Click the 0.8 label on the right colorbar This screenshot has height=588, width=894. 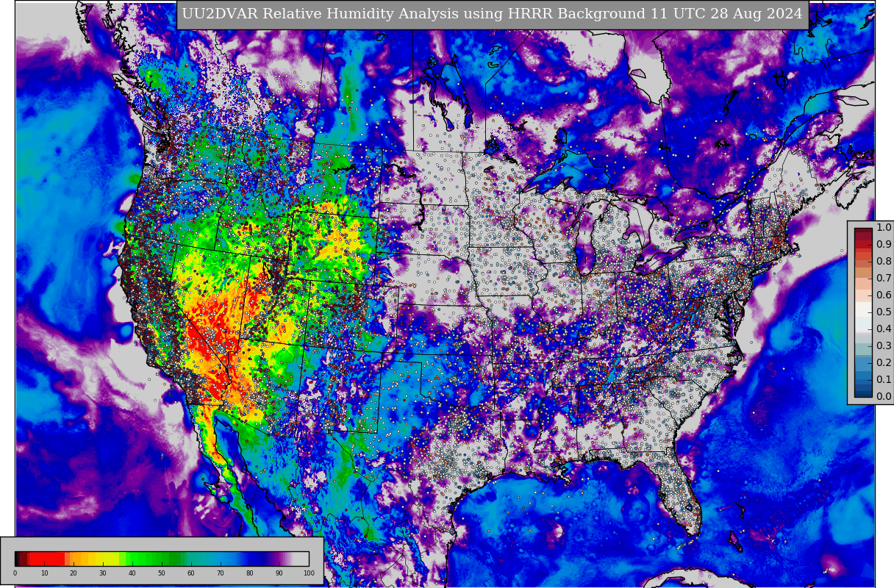pyautogui.click(x=884, y=261)
